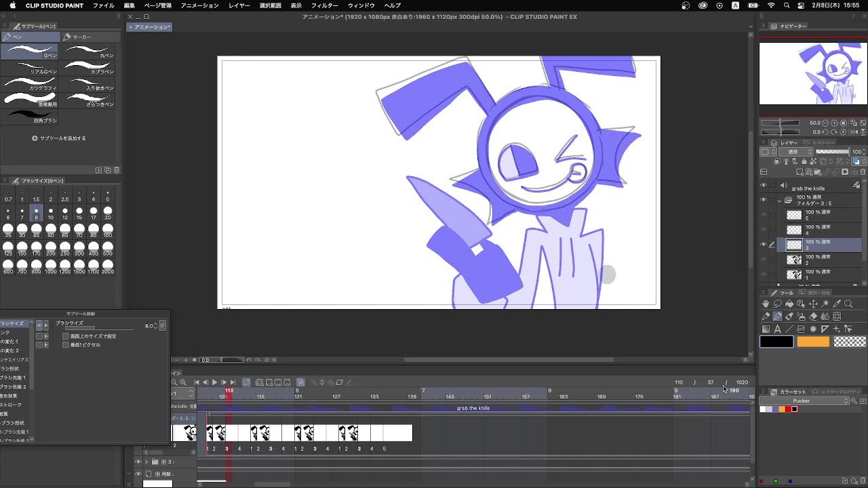Select brush size 100 preset

tap(108, 232)
